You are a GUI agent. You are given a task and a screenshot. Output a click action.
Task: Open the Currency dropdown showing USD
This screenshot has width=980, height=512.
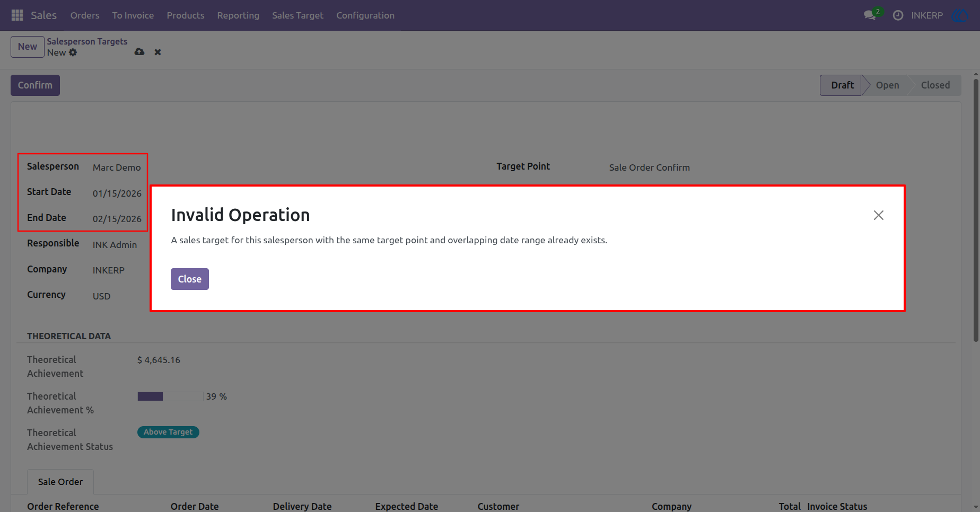pos(102,296)
